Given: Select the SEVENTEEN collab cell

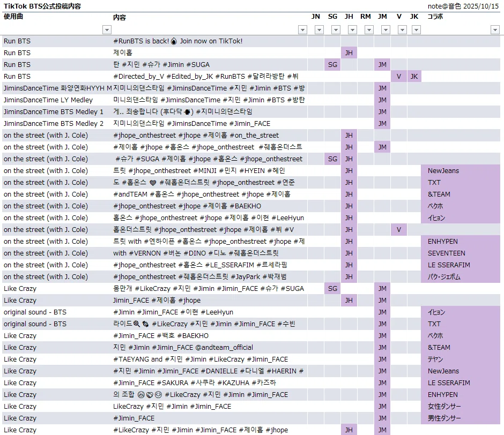Looking at the screenshot, I should [x=461, y=253].
